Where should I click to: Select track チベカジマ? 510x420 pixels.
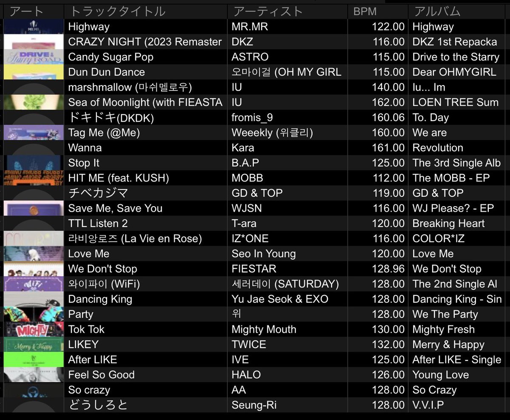[x=98, y=193]
